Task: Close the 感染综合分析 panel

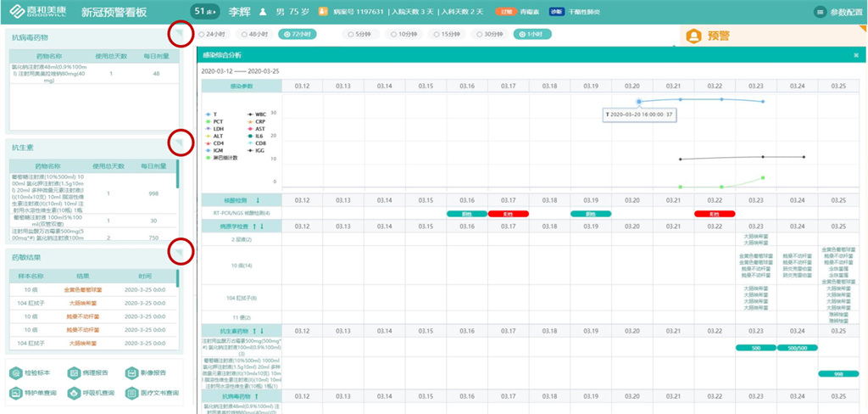Action: click(x=855, y=55)
